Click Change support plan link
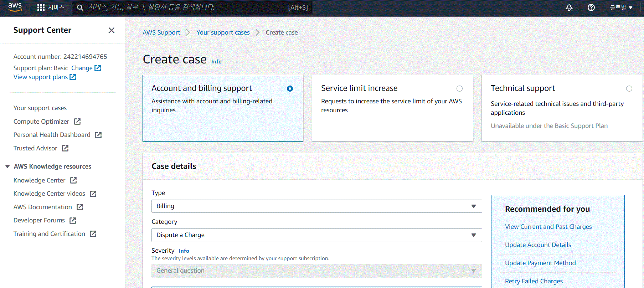This screenshot has height=288, width=644. click(x=82, y=68)
